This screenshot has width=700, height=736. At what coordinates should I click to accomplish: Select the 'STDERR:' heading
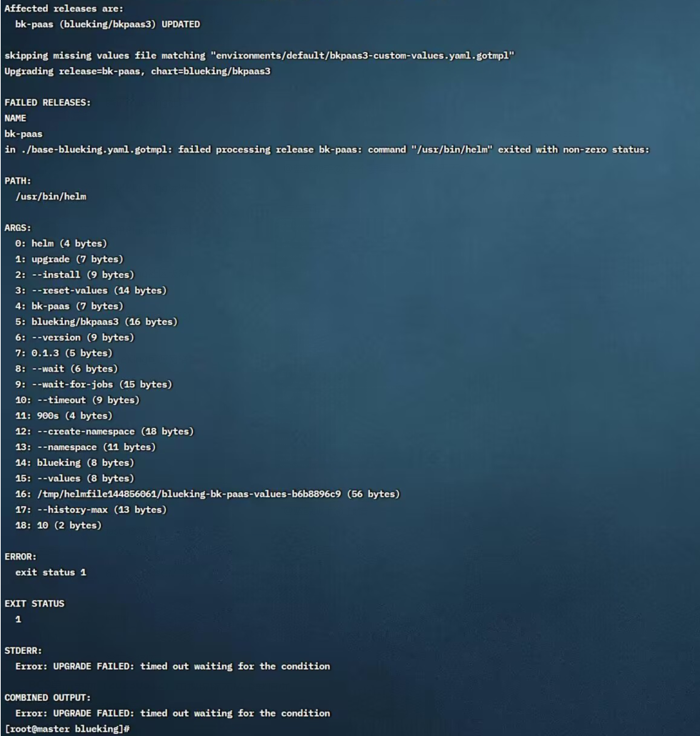click(23, 650)
